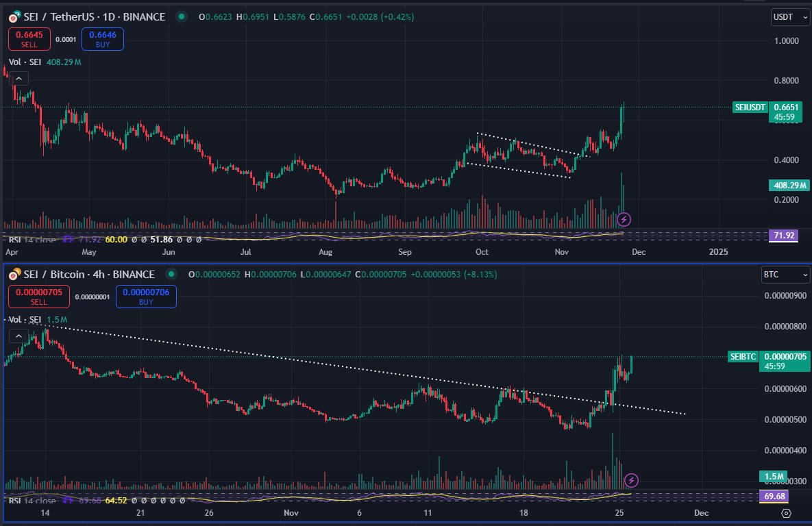This screenshot has width=812, height=526.
Task: Click the 6 date label on lower time axis
Action: click(359, 513)
